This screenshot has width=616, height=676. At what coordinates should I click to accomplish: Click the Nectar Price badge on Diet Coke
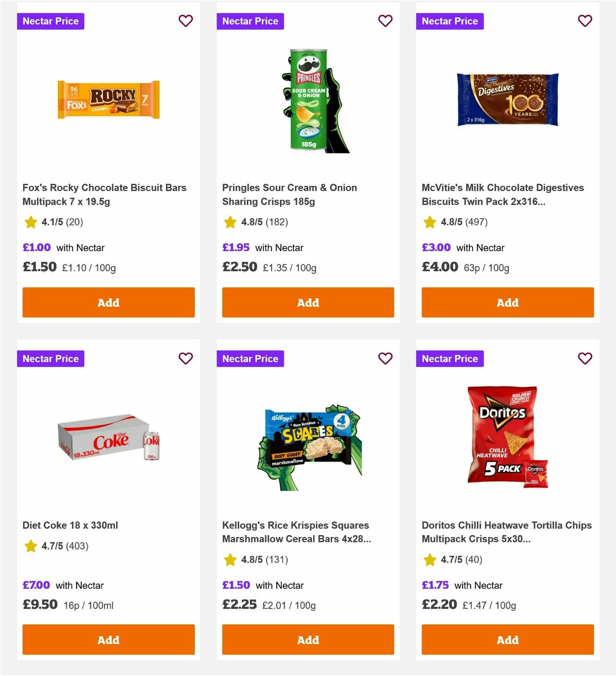pyautogui.click(x=50, y=359)
